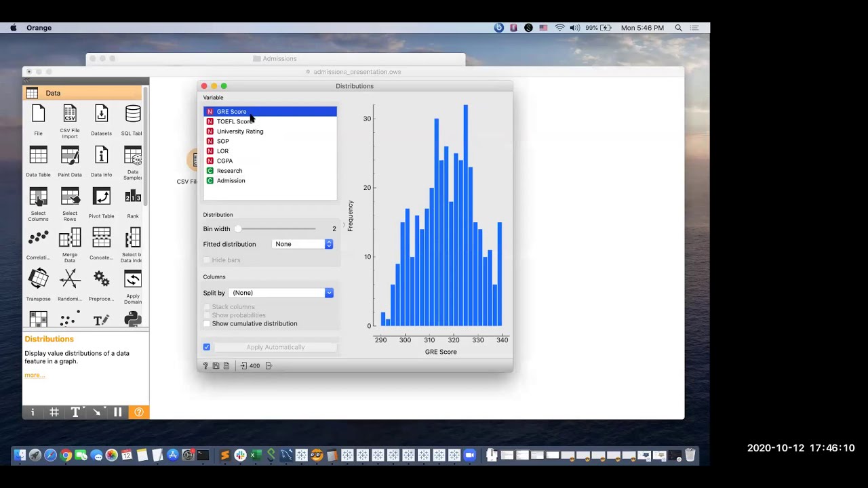Toggle canvas grid alignment hash icon
Image resolution: width=868 pixels, height=488 pixels.
(54, 412)
